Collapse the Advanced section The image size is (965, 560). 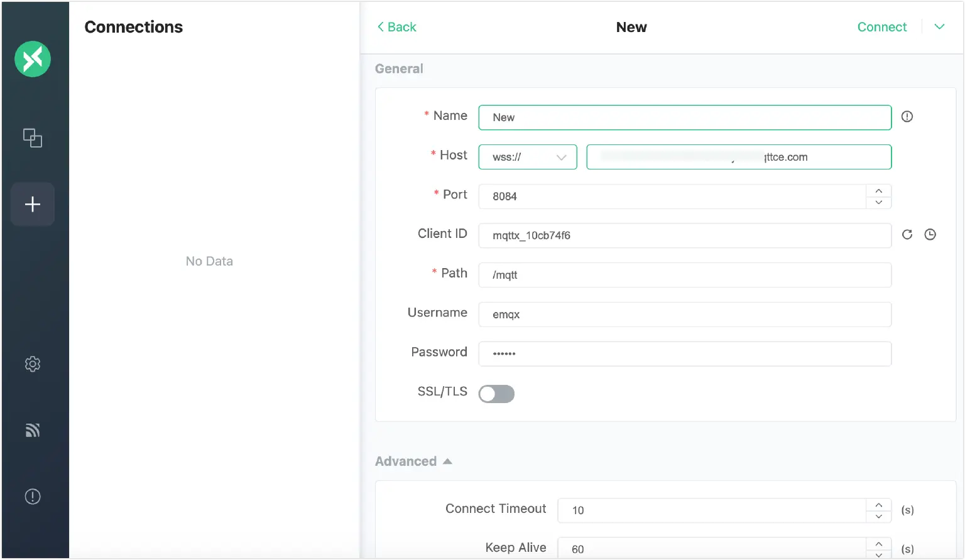[447, 461]
